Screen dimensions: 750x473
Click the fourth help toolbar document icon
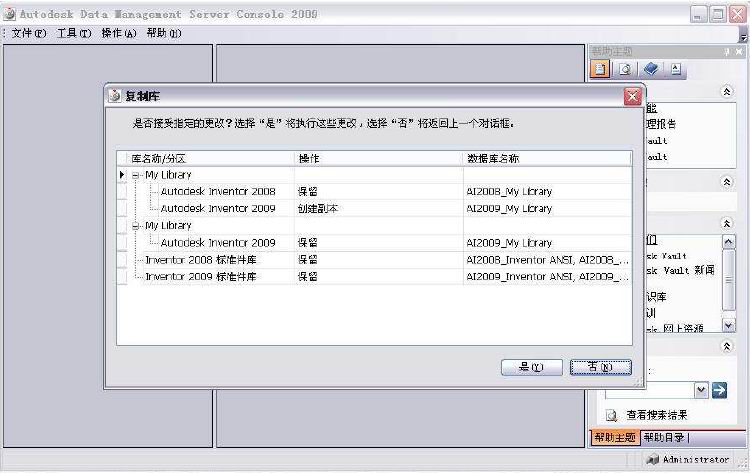(x=676, y=69)
